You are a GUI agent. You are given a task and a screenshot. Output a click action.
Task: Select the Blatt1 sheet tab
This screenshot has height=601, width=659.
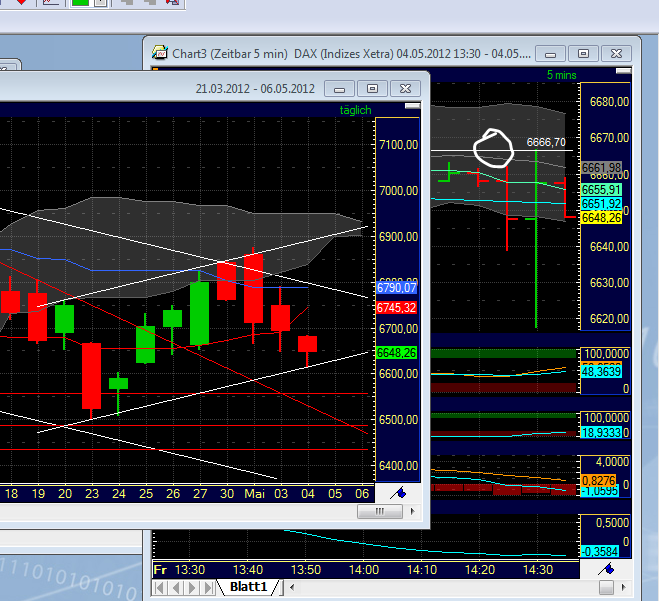[x=248, y=587]
